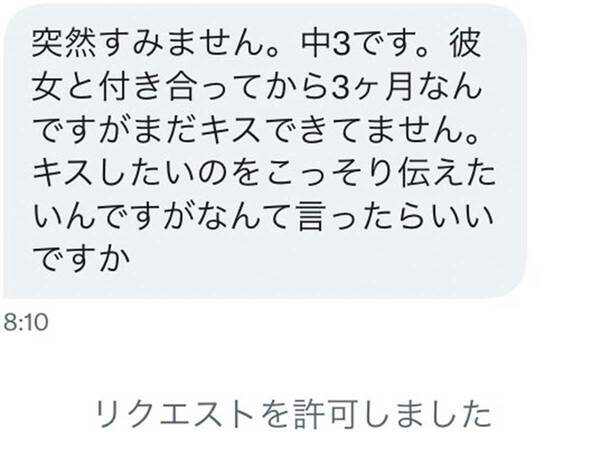Click the text 中3です in the message
Screen dimensions: 600x450
click(x=359, y=44)
